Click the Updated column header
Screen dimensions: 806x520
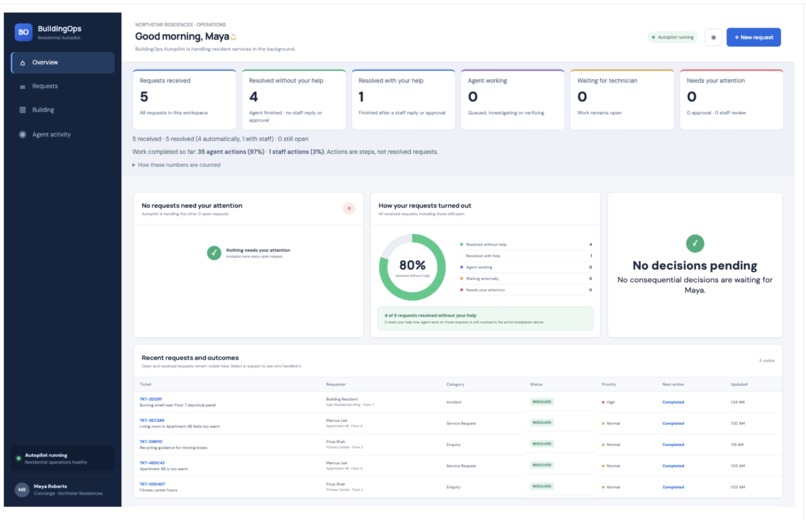click(x=739, y=384)
